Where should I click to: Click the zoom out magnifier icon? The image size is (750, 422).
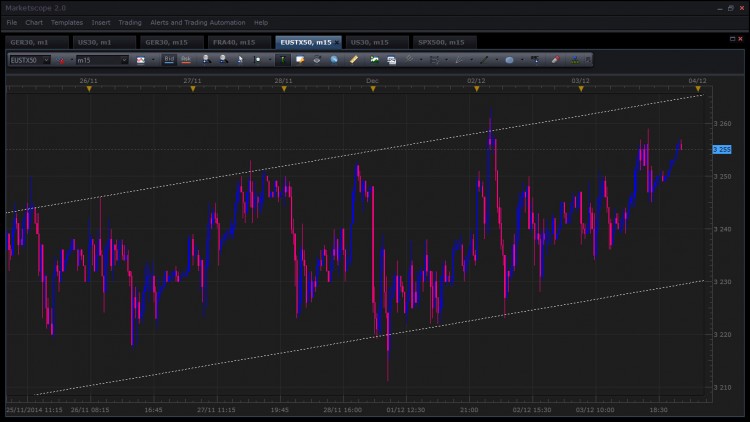click(x=223, y=59)
